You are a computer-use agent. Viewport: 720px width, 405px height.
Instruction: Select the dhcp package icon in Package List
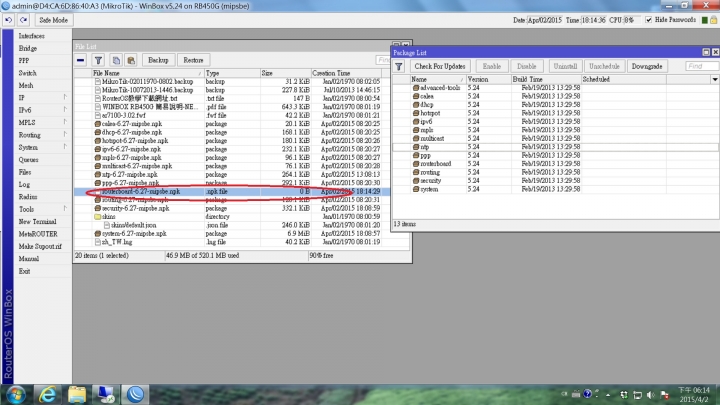pos(416,105)
